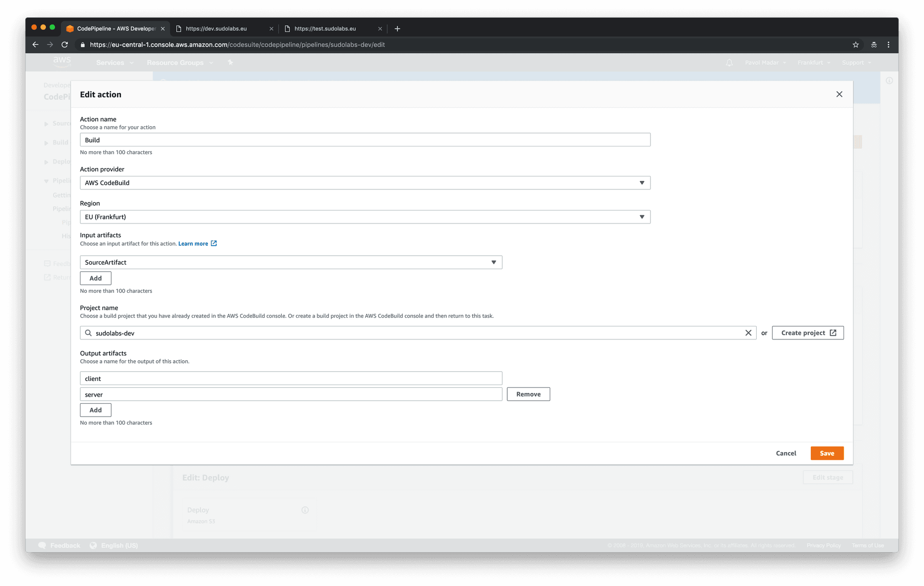Open the Region EU (Frankfurt) dropdown
Image resolution: width=924 pixels, height=586 pixels.
point(365,217)
